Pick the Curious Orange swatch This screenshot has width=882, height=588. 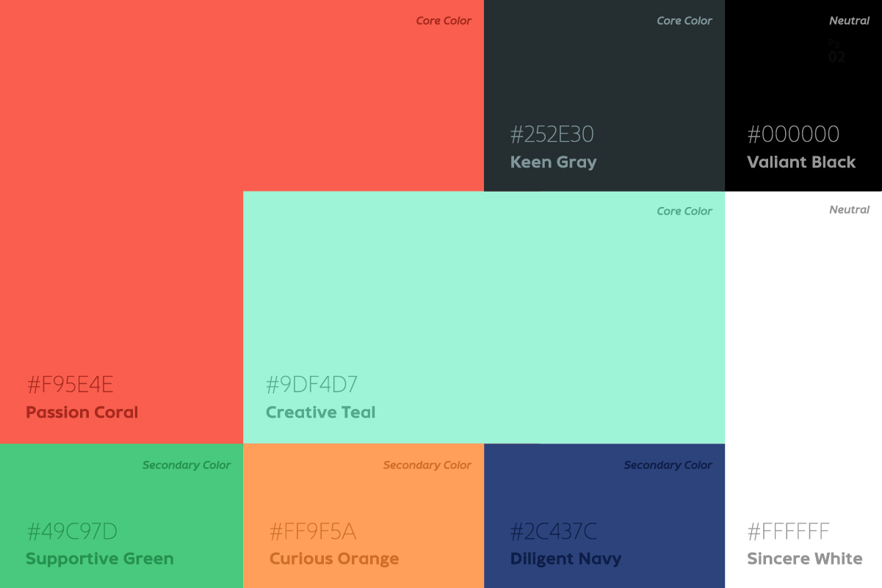pyautogui.click(x=364, y=499)
